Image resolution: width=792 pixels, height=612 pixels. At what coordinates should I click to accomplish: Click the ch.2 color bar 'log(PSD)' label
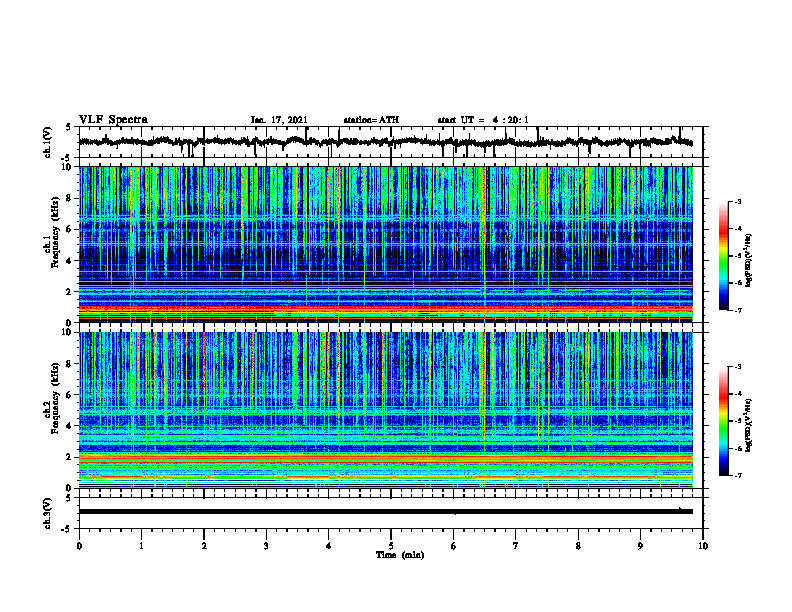point(749,425)
